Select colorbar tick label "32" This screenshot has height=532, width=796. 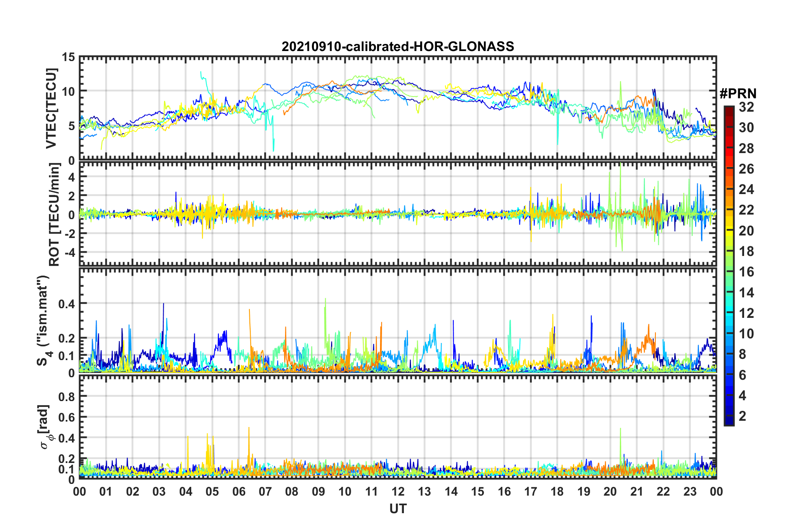point(746,107)
